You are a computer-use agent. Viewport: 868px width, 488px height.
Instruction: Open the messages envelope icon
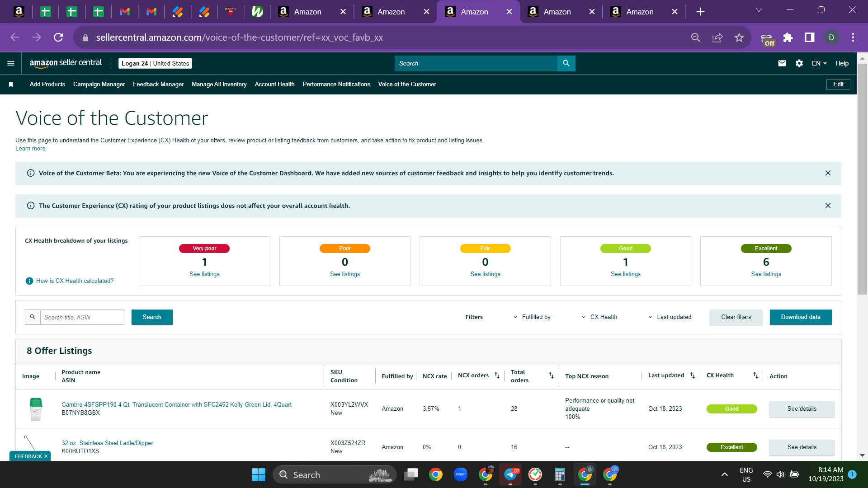[782, 63]
